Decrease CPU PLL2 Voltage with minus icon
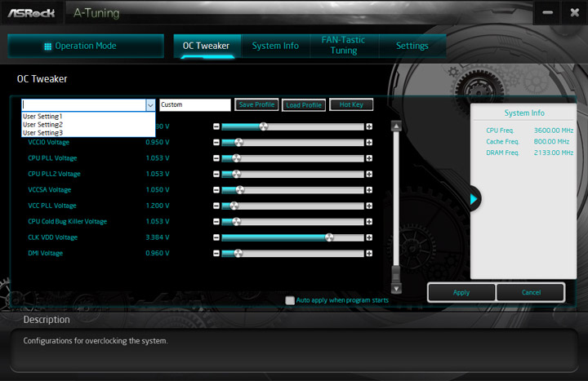The image size is (588, 381). tap(216, 175)
